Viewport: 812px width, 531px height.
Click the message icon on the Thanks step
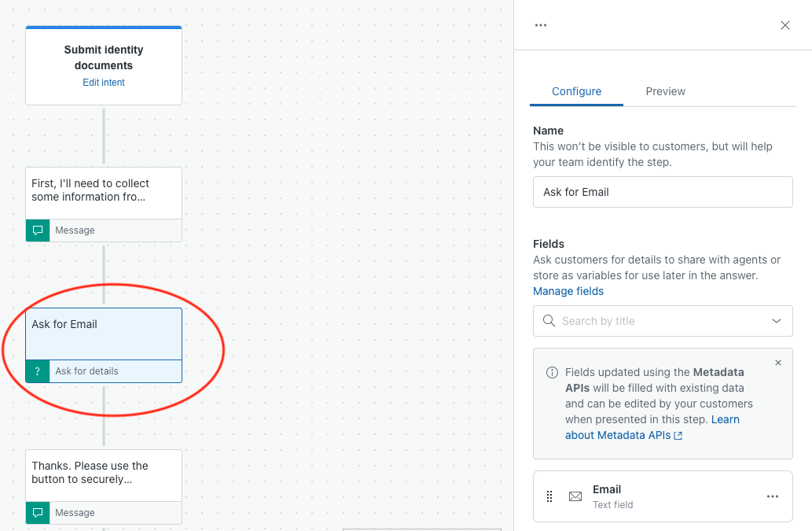(x=38, y=513)
